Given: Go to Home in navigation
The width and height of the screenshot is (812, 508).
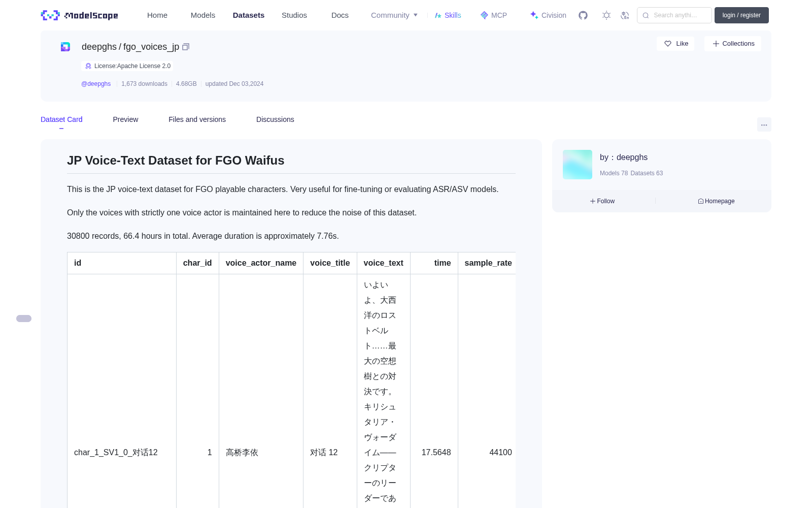Looking at the screenshot, I should (x=157, y=15).
